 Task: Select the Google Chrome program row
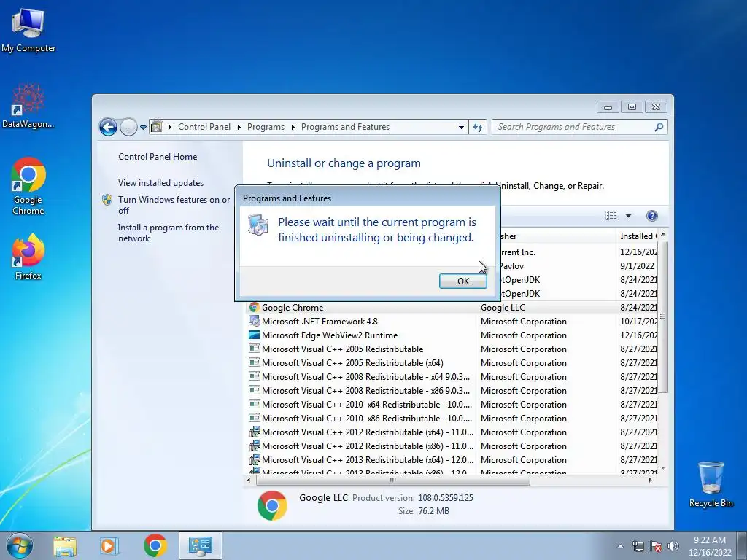[x=452, y=308]
